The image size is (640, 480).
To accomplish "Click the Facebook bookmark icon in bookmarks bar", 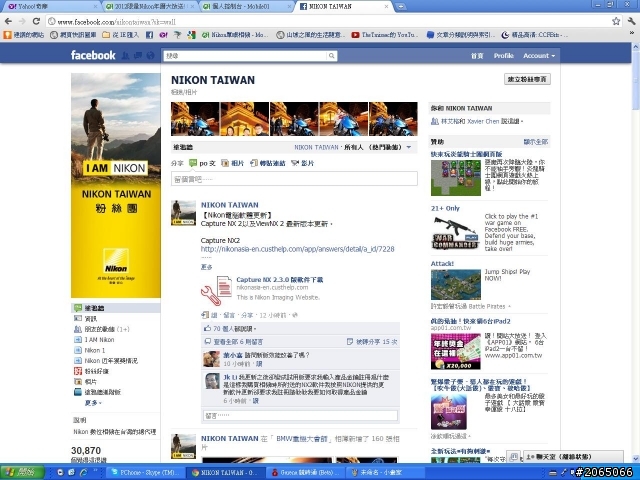I will pos(149,35).
